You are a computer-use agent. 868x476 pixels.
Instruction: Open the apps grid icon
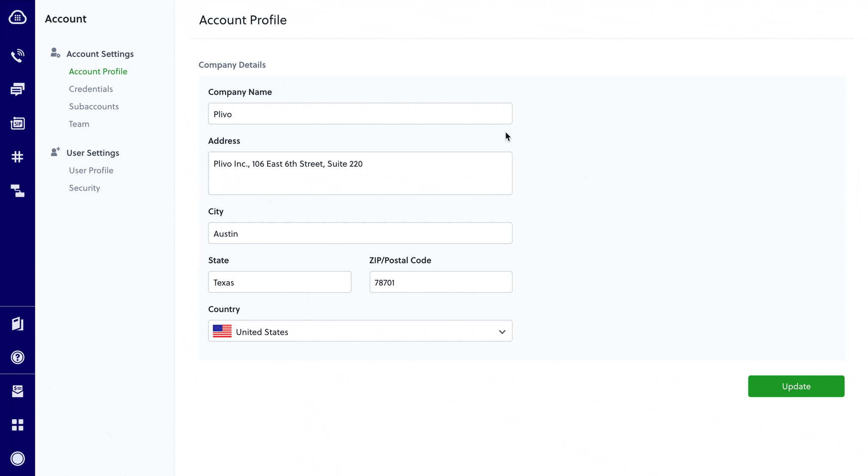[x=17, y=425]
